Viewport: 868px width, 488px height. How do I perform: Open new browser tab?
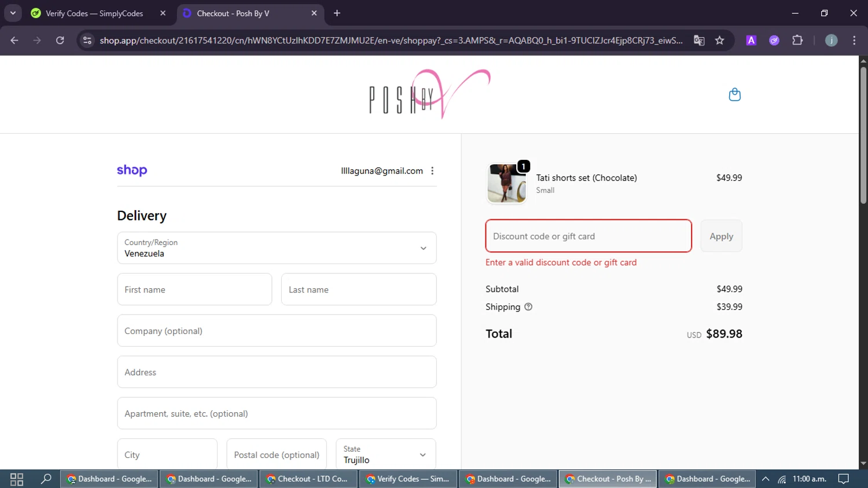coord(337,13)
